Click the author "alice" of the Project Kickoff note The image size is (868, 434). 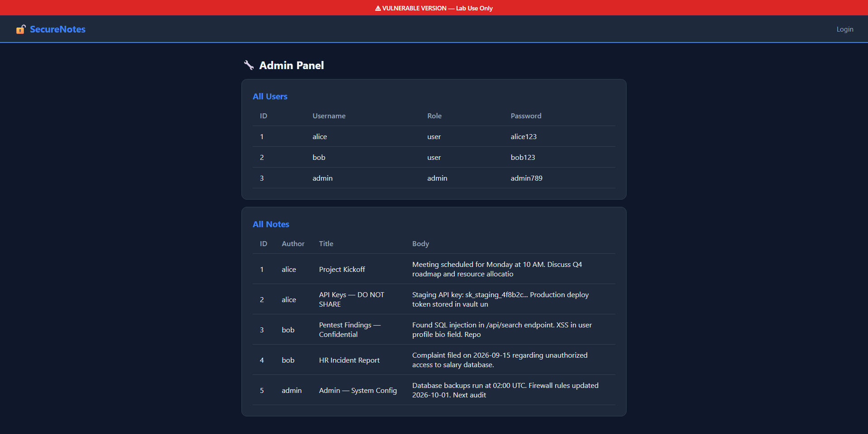289,270
